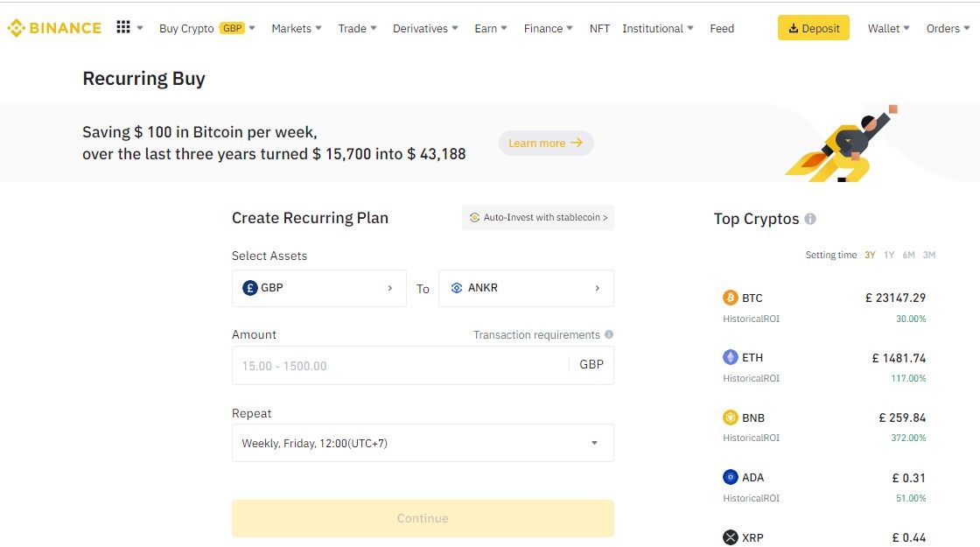Click BNB historical ROI 372.00%

click(x=909, y=438)
